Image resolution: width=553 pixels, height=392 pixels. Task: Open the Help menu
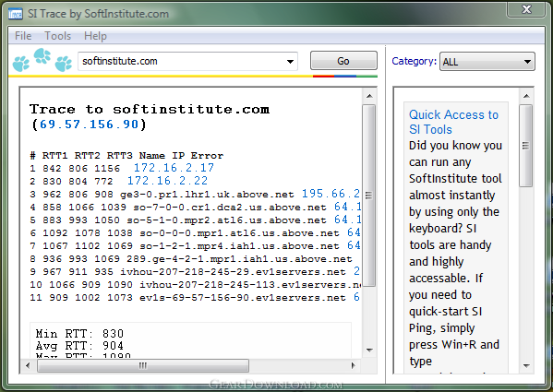[x=95, y=36]
